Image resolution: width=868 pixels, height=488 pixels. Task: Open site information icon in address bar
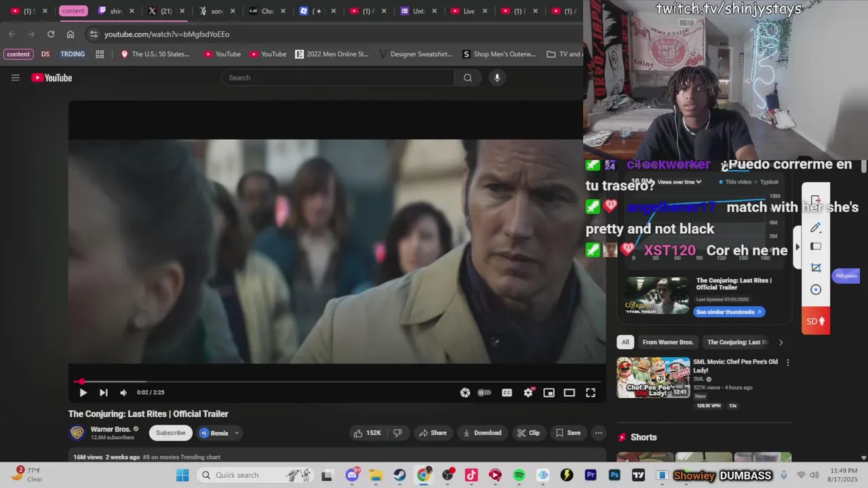93,34
